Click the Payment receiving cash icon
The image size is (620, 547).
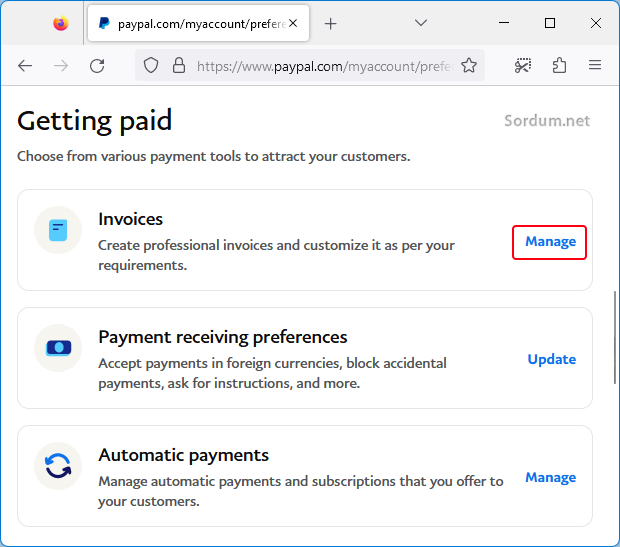click(x=58, y=348)
